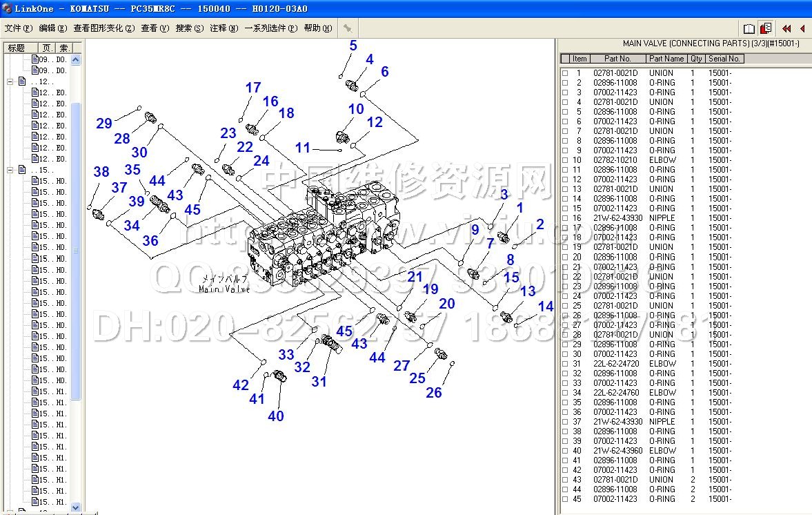
Task: Select checkbox for item 16 NIPPLE
Action: click(x=565, y=218)
